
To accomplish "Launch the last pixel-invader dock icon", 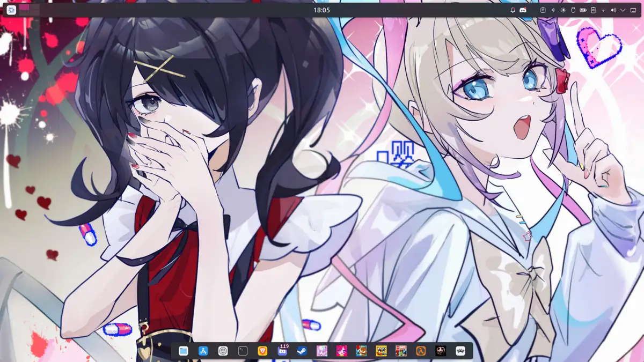I will 460,351.
